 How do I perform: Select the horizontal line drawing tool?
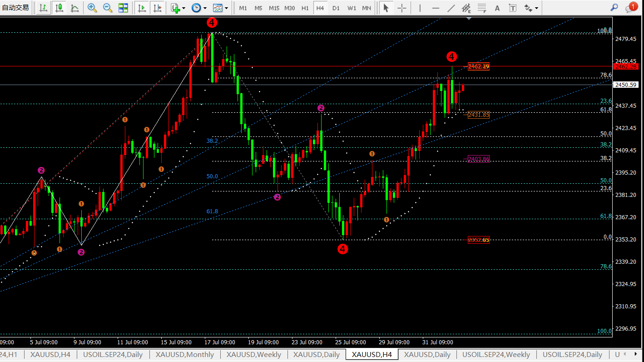pos(436,8)
